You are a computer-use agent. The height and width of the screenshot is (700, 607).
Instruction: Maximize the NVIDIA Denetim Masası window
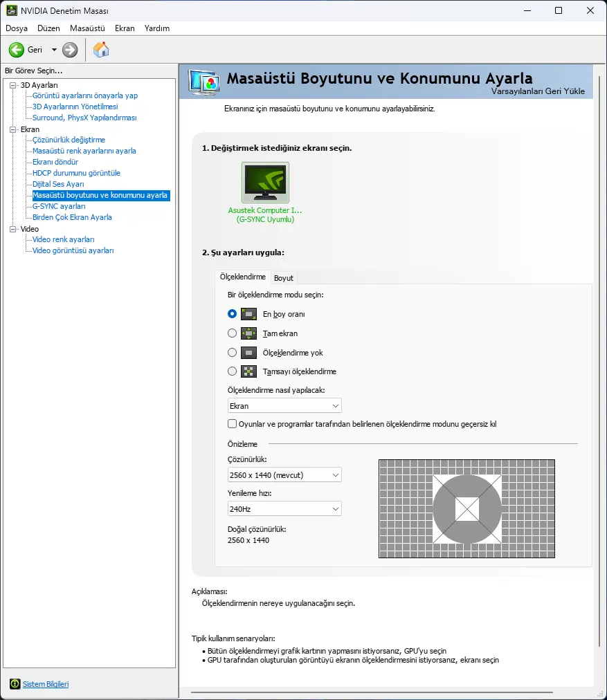559,10
